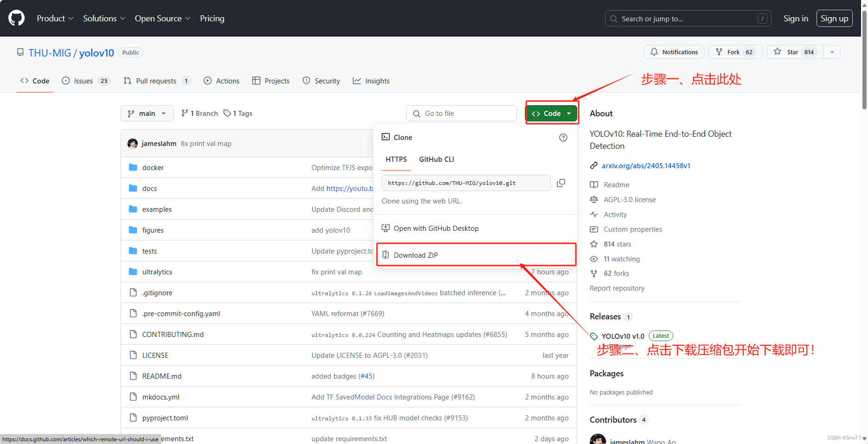
Task: Open the figures folder
Action: pyautogui.click(x=153, y=230)
